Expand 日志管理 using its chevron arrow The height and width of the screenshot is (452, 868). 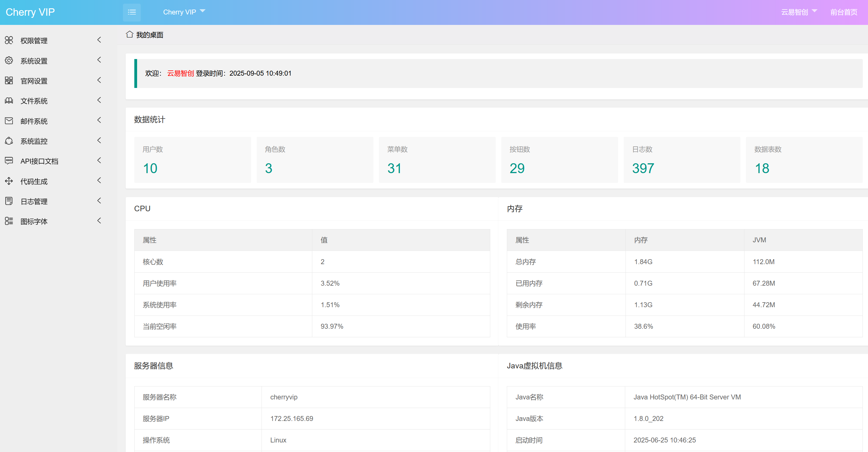pyautogui.click(x=99, y=201)
